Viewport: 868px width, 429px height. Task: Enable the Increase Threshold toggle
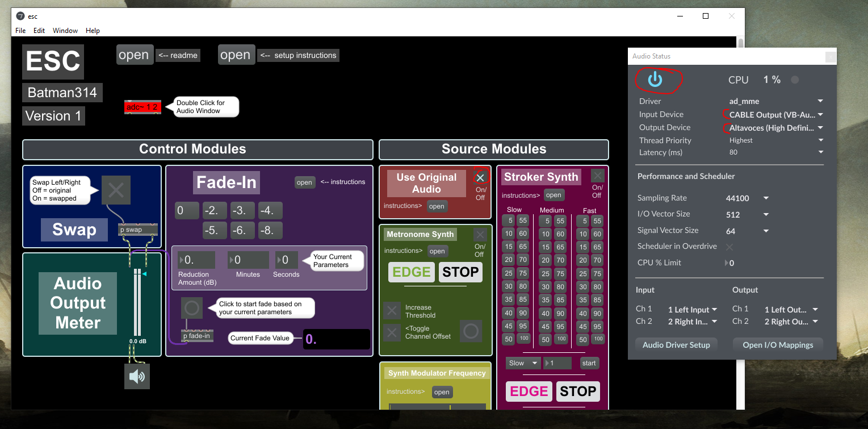pos(392,311)
